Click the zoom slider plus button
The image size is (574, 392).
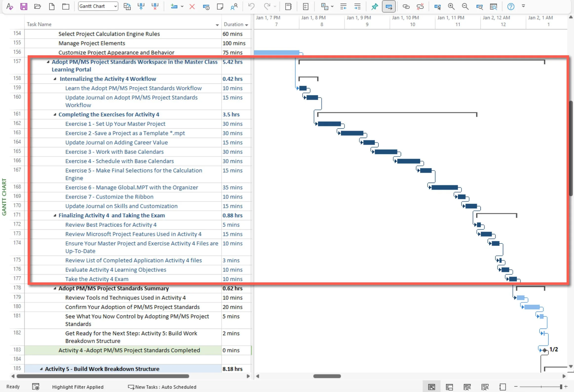click(566, 387)
